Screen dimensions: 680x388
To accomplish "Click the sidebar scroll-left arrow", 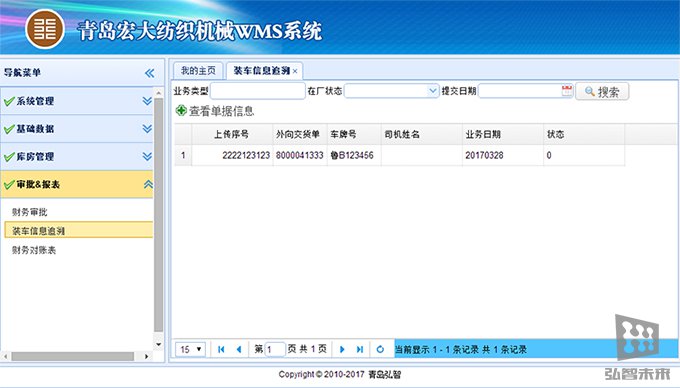I will click(x=6, y=356).
